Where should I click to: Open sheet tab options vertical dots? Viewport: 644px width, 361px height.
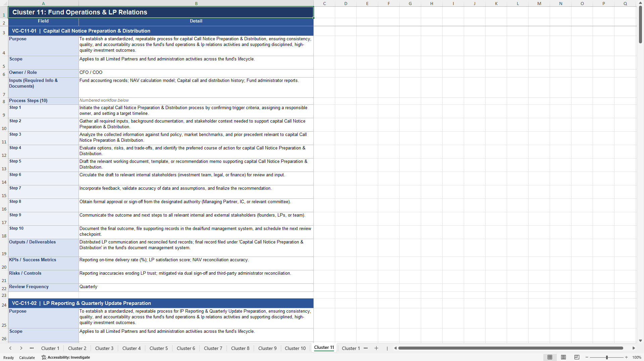point(387,348)
